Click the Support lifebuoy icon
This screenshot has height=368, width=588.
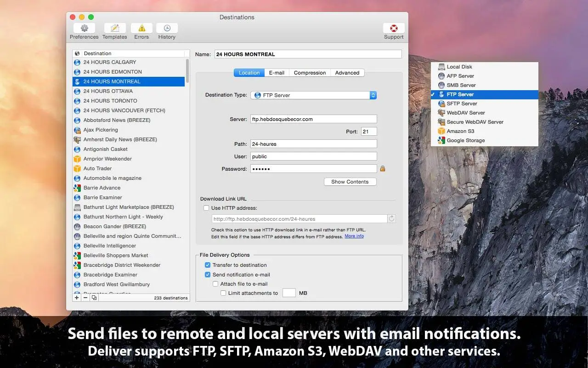tap(394, 29)
